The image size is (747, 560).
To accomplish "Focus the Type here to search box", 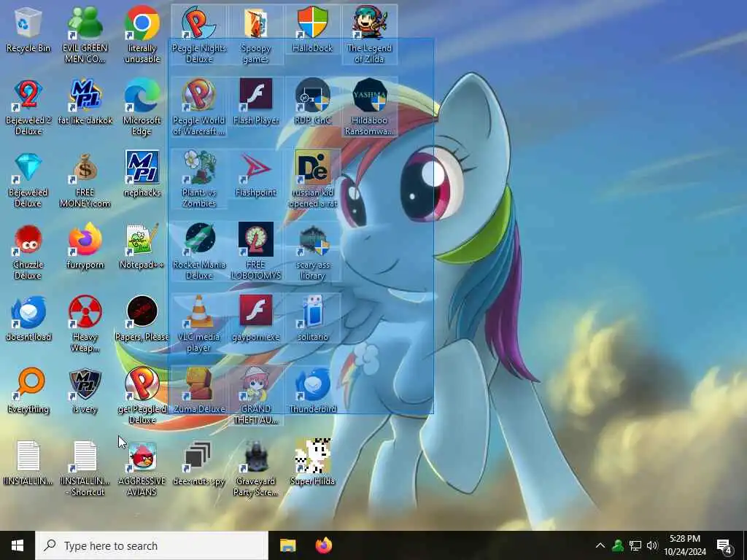I will (152, 545).
